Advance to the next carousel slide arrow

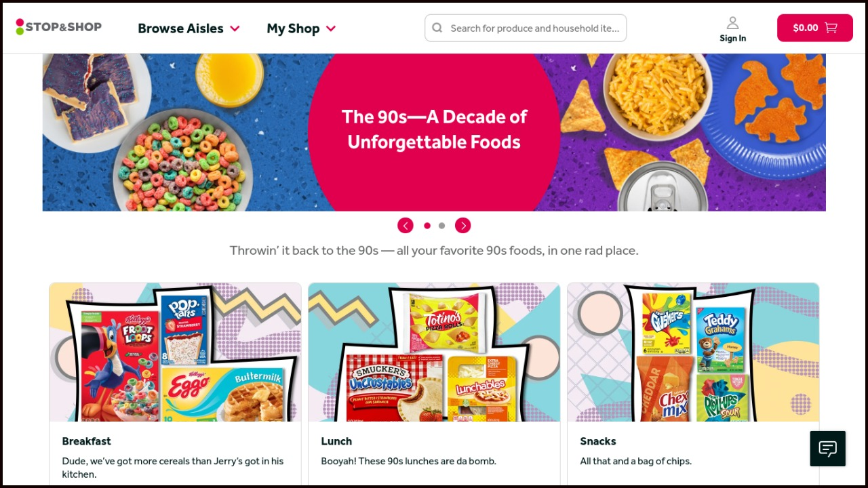click(x=462, y=226)
